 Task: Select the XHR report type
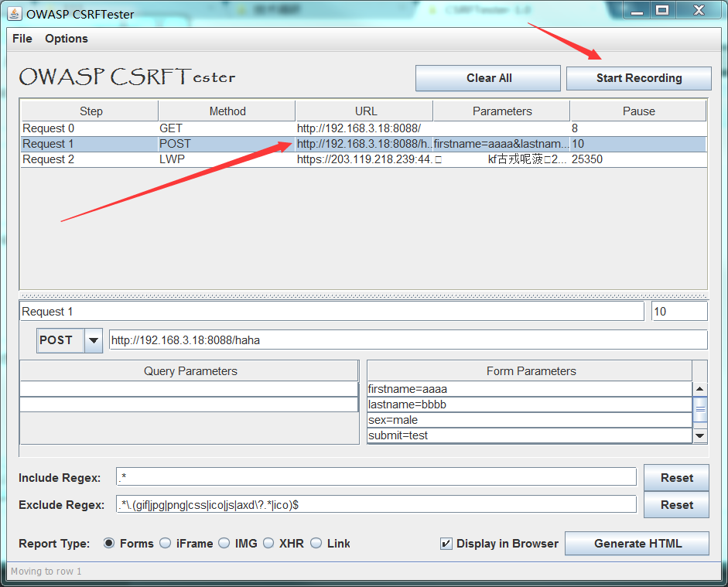coord(268,543)
